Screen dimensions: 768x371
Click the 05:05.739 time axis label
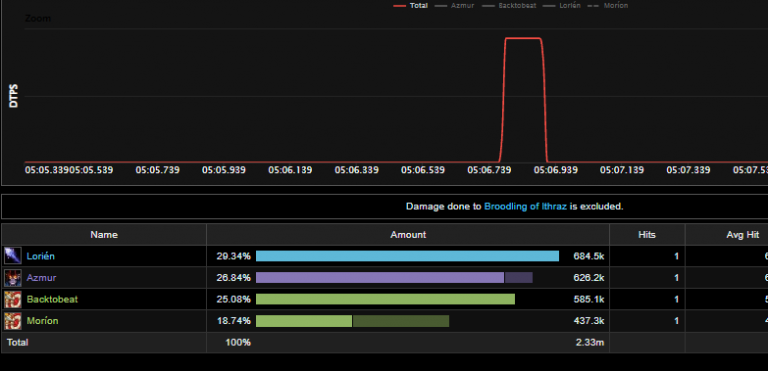[158, 170]
